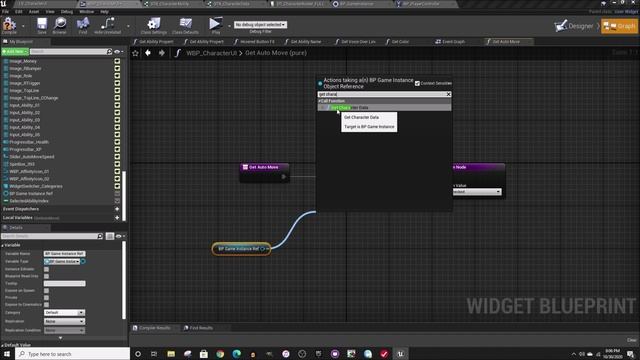This screenshot has height=360, width=640.
Task: Toggle Hide Unrelated nodes
Action: click(x=107, y=25)
